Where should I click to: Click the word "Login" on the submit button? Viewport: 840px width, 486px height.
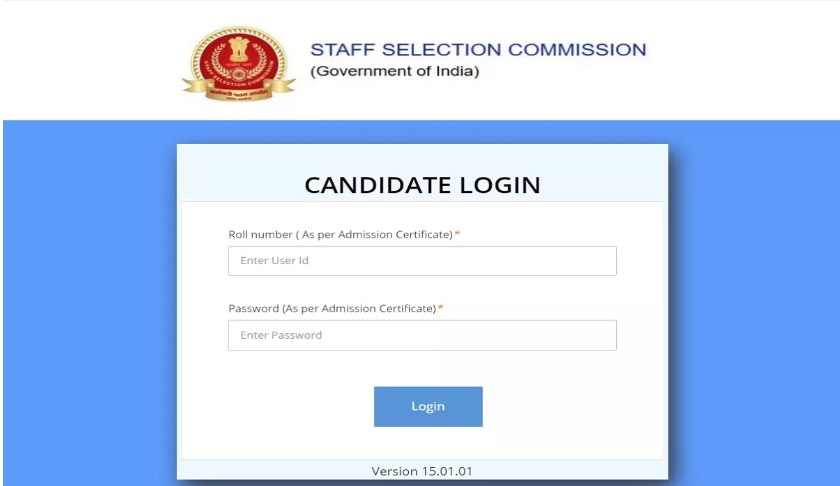(x=428, y=406)
